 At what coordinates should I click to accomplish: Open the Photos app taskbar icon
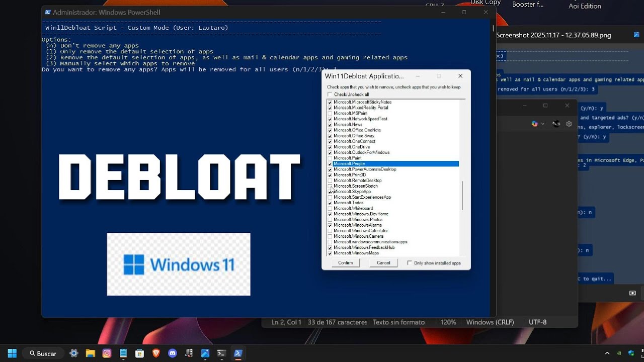pos(205,353)
